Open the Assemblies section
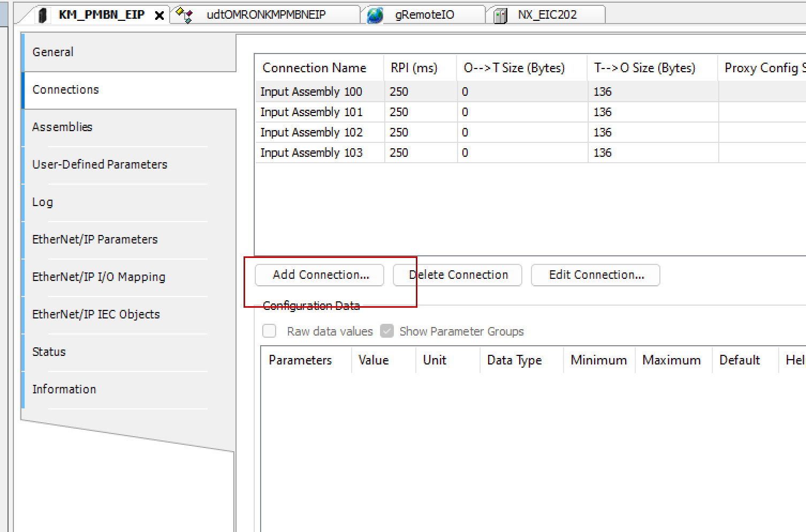This screenshot has width=806, height=532. tap(62, 127)
